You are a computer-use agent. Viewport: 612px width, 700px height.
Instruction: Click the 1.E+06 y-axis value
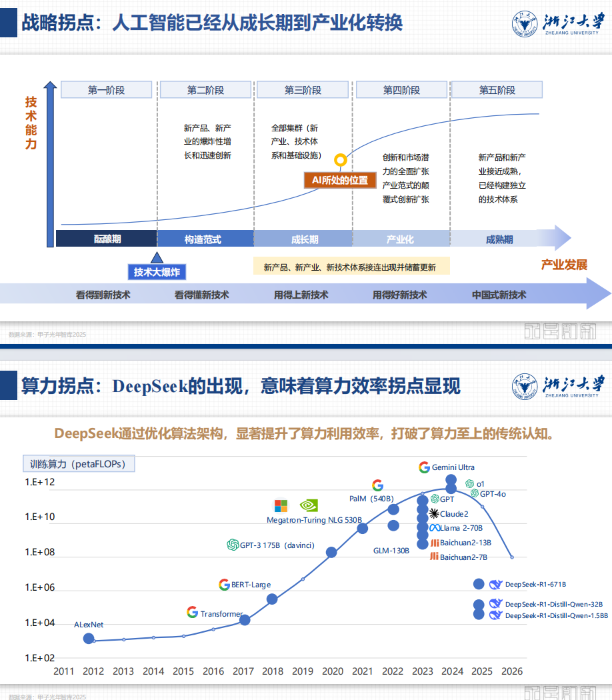(40, 587)
